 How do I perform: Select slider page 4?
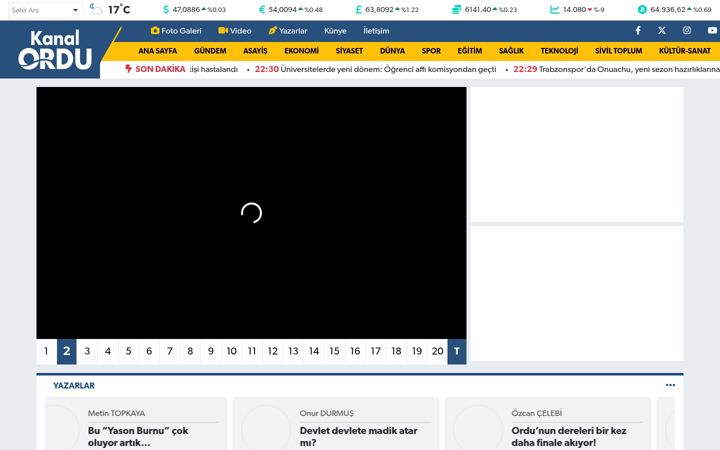108,351
